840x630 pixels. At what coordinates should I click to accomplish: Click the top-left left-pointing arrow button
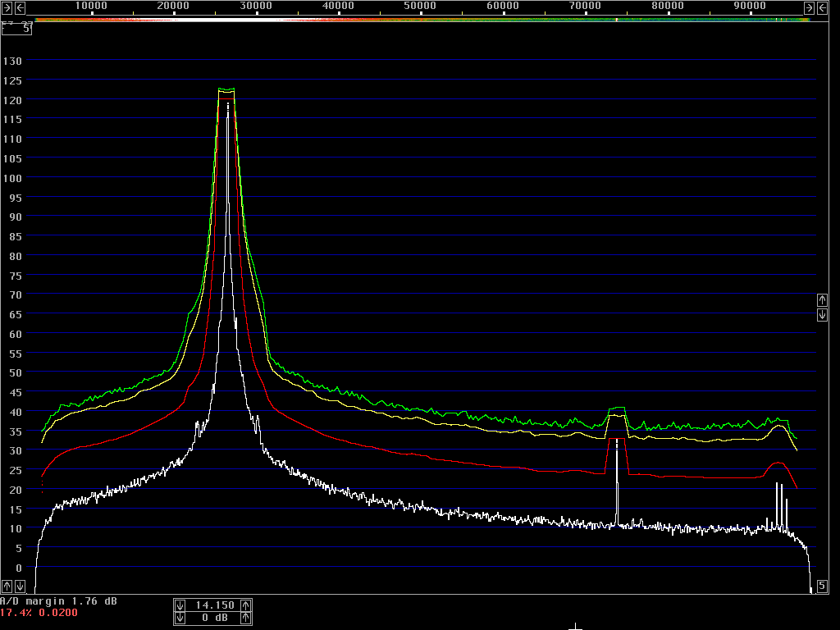(x=20, y=7)
